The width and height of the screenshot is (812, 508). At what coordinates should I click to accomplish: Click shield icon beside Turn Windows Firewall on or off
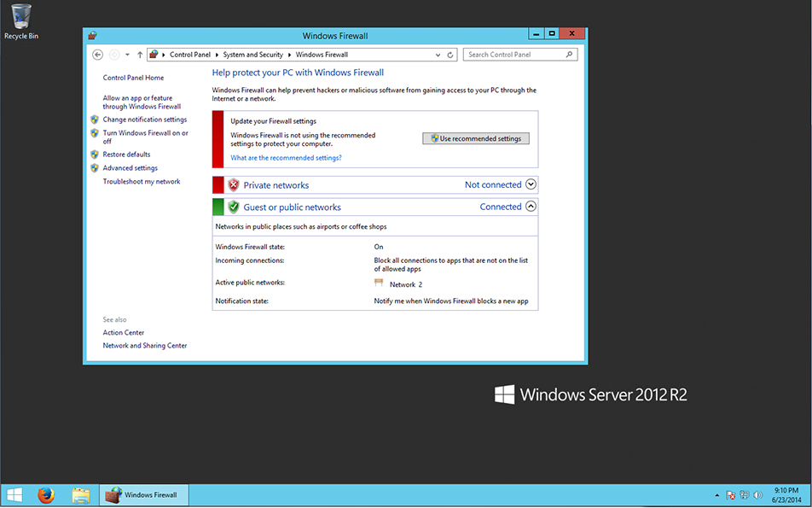(x=94, y=133)
